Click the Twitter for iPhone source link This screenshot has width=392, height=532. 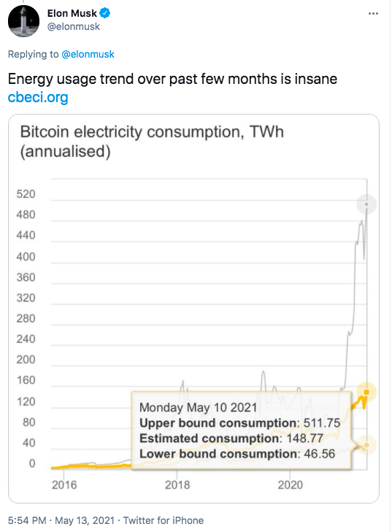164,520
